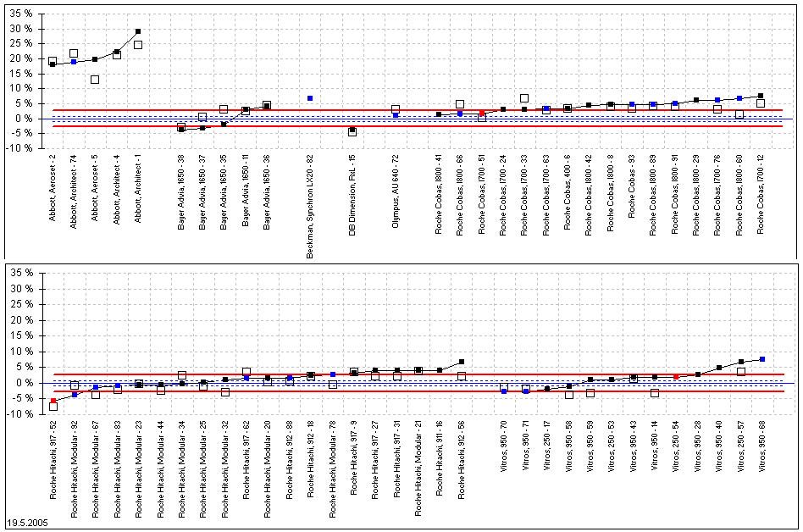Click the date stamp '19.5.2005'
The height and width of the screenshot is (532, 803).
pyautogui.click(x=26, y=524)
